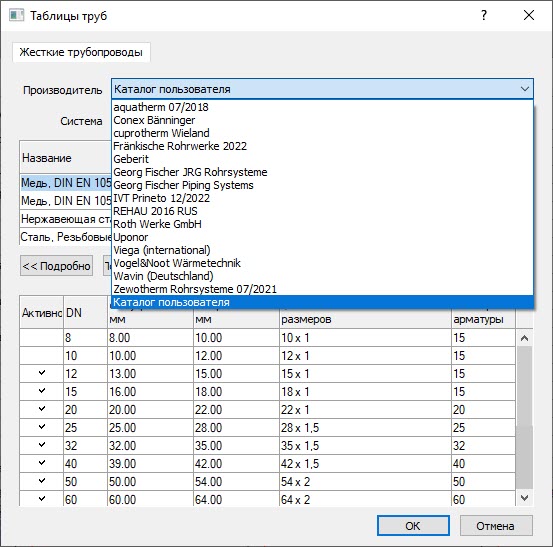Select Geberit in the dropdown list
The image size is (553, 547).
[x=322, y=159]
